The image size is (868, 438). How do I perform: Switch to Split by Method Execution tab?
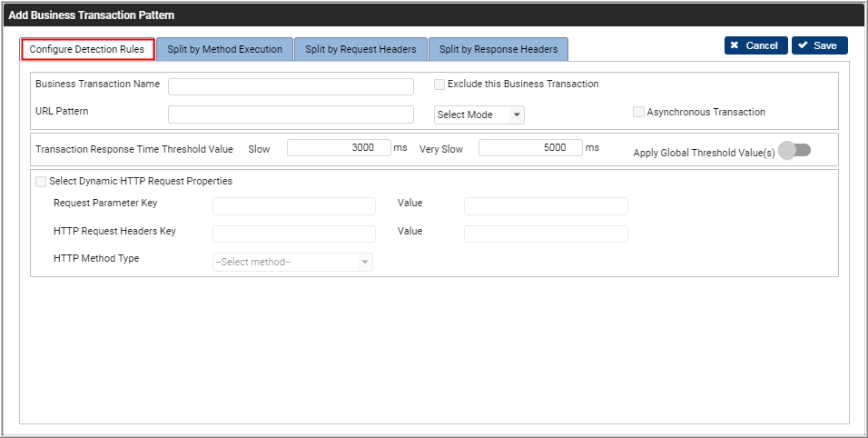click(224, 49)
